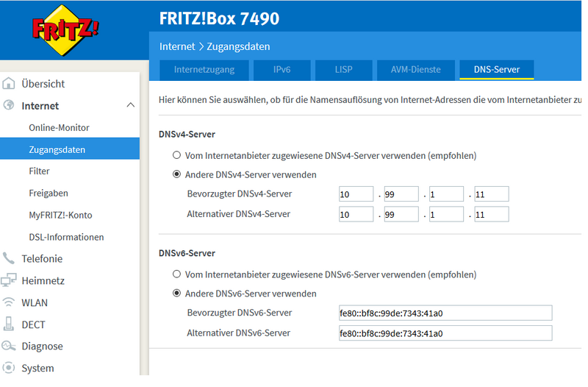Select 'Andere DNSv6-Server verwenden' radio button
Viewport: 588px width, 387px height.
click(176, 294)
